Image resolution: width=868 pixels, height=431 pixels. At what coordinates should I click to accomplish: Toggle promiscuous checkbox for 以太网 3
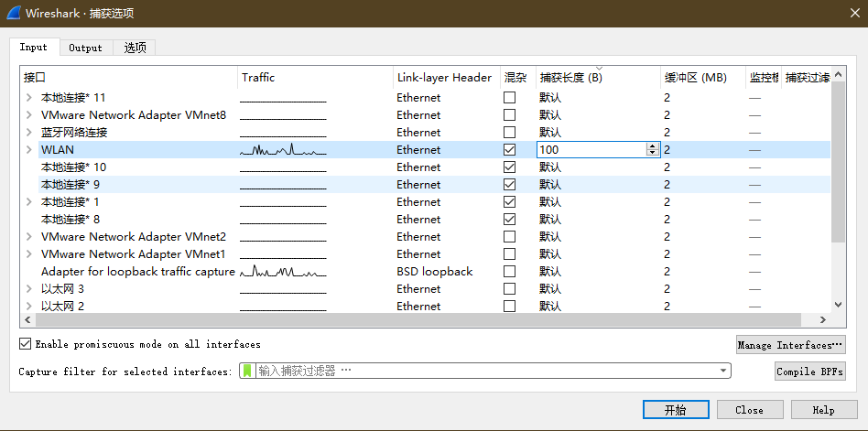coord(509,289)
